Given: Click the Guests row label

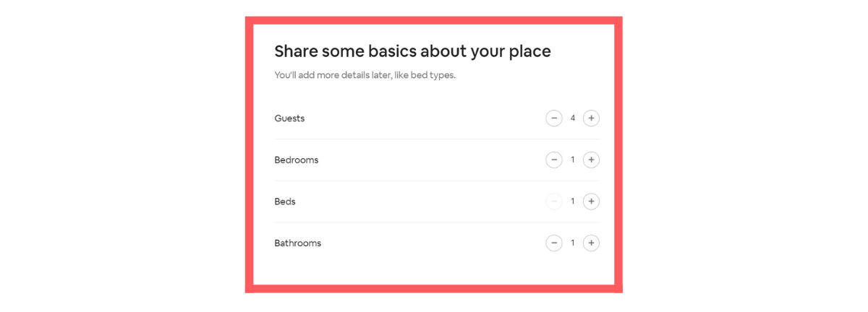Looking at the screenshot, I should 289,118.
